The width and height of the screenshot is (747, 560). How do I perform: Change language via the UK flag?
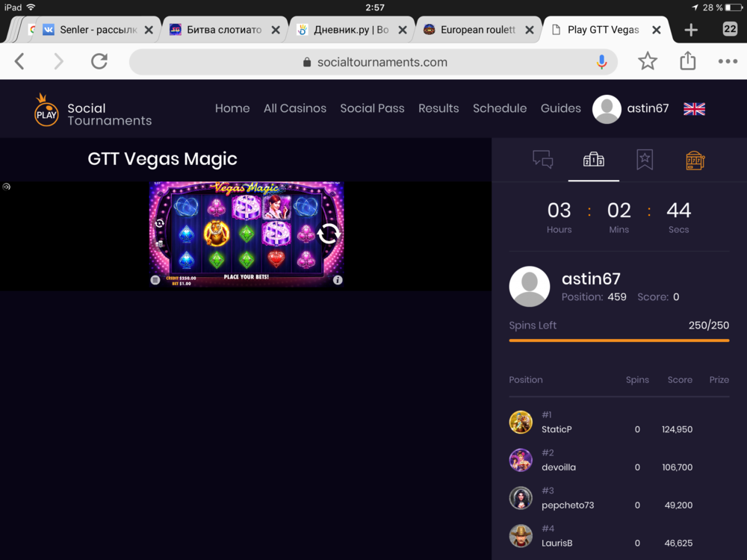coord(694,109)
